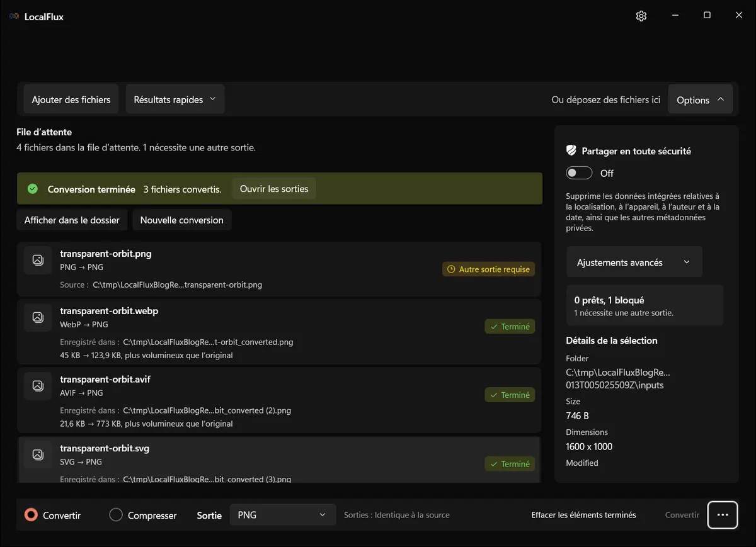Click the LocalFlux app logo icon

pyautogui.click(x=14, y=16)
